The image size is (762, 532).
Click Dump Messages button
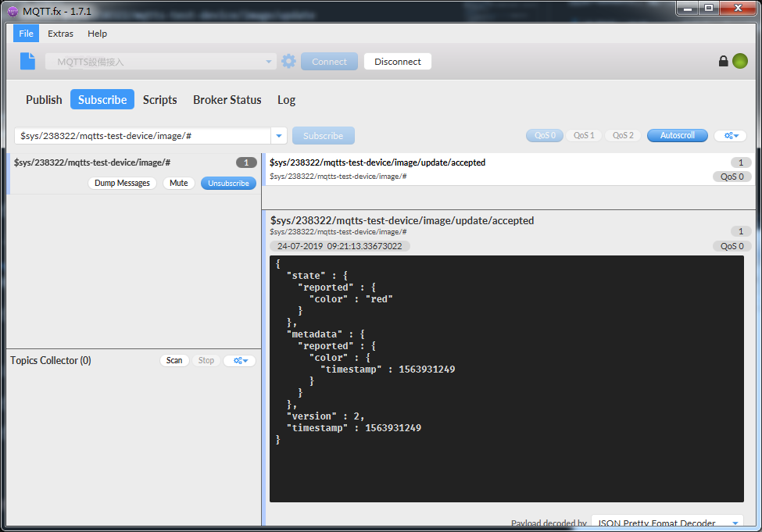122,183
